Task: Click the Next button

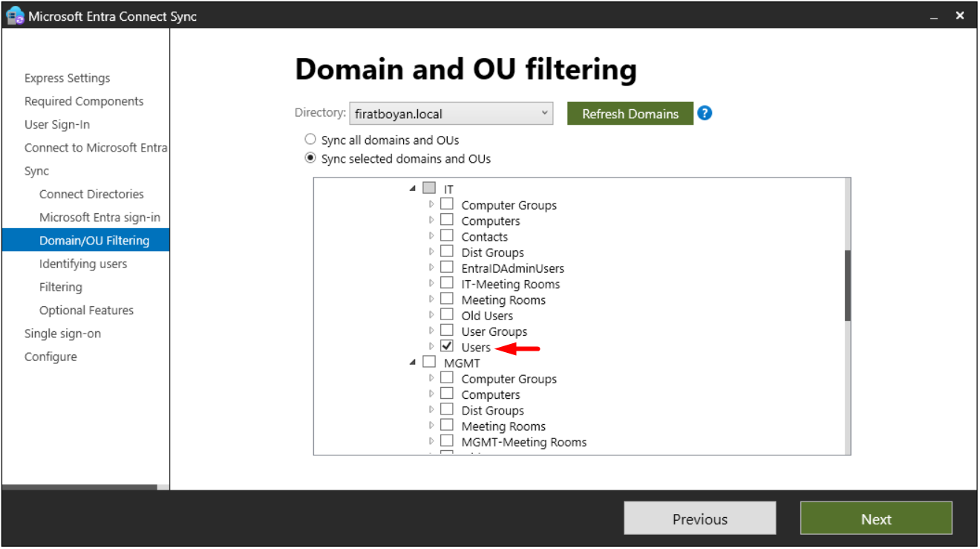Action: [x=876, y=519]
